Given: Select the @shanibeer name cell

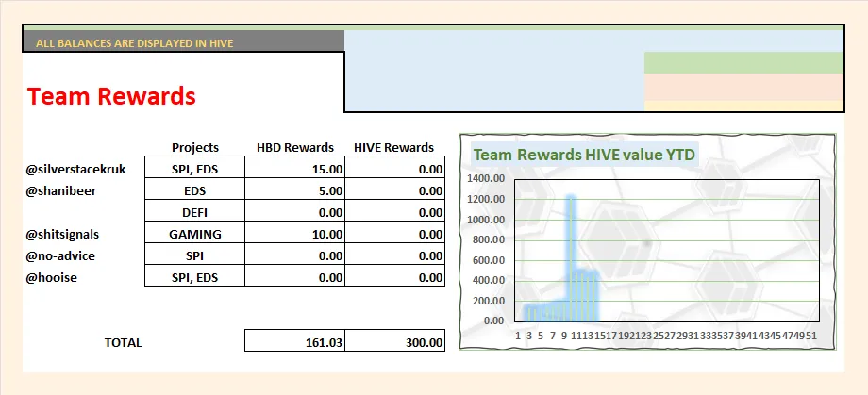Looking at the screenshot, I should [x=61, y=190].
